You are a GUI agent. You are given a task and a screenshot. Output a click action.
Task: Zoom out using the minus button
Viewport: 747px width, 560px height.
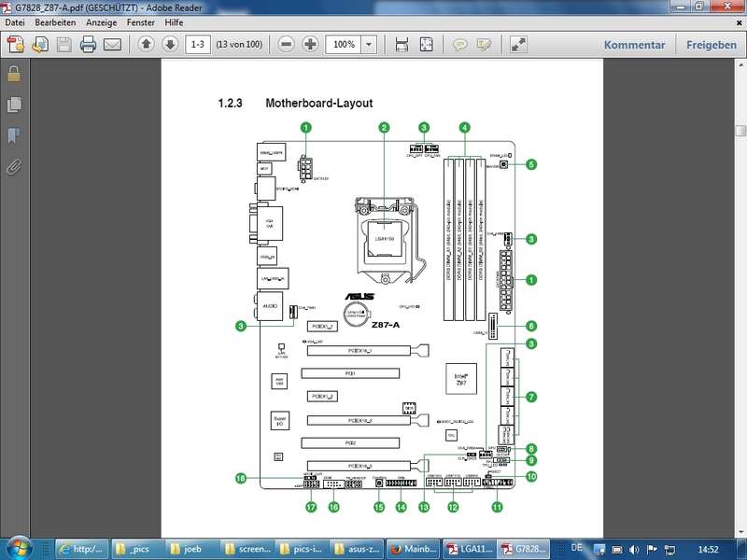tap(287, 44)
